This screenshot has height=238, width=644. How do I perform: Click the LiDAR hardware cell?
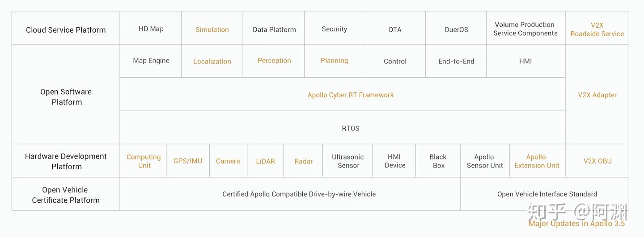[265, 161]
